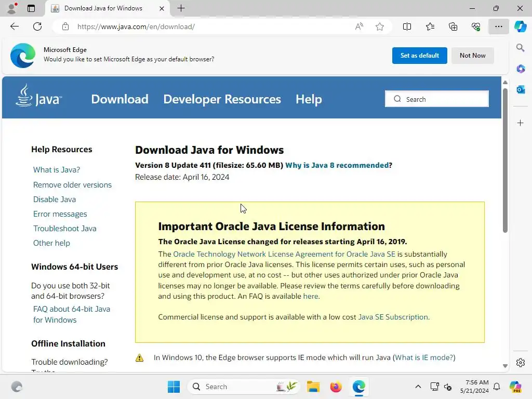Open network icon in system tray

click(434, 387)
